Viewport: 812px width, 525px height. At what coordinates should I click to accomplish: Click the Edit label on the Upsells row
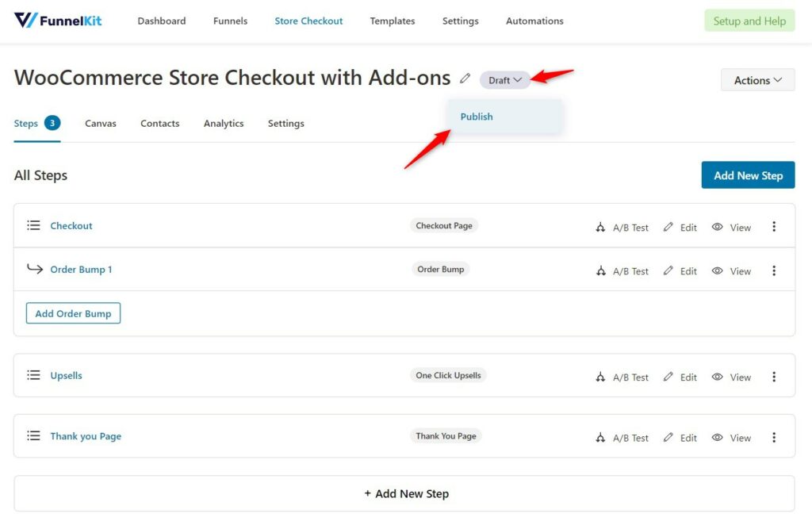tap(688, 377)
